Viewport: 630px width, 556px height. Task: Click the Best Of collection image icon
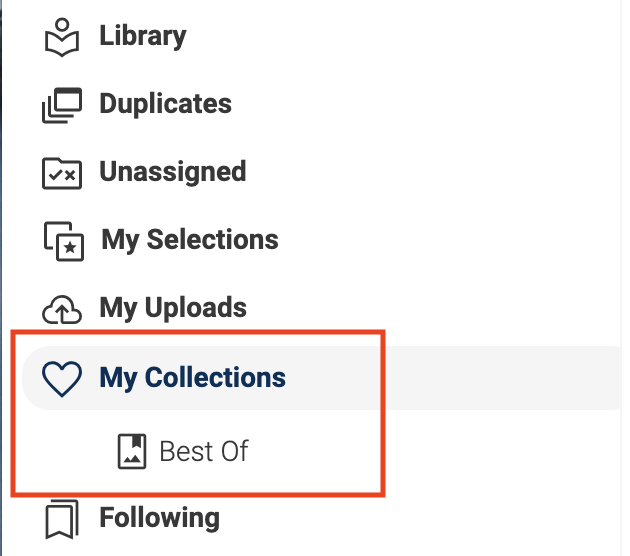[133, 451]
